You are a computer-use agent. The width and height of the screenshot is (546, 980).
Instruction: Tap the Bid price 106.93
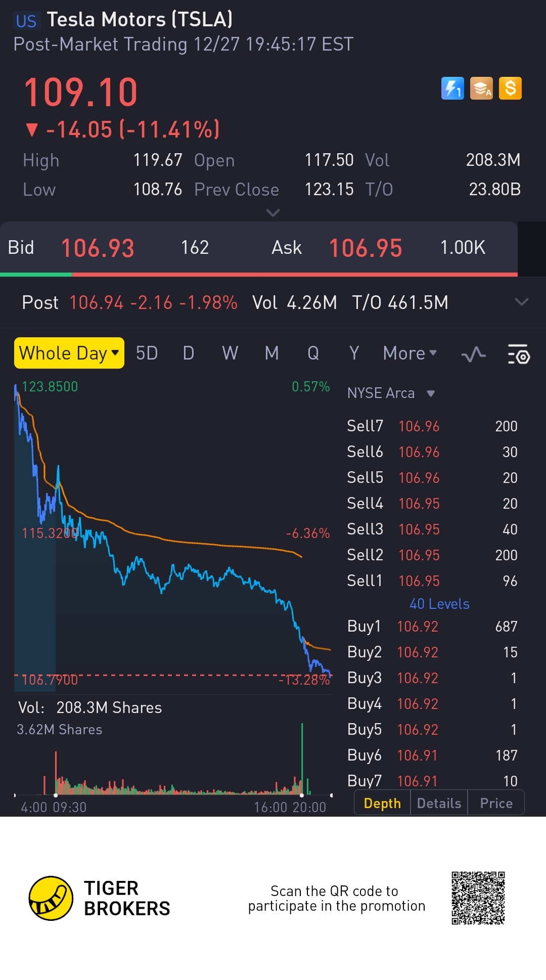tap(98, 248)
